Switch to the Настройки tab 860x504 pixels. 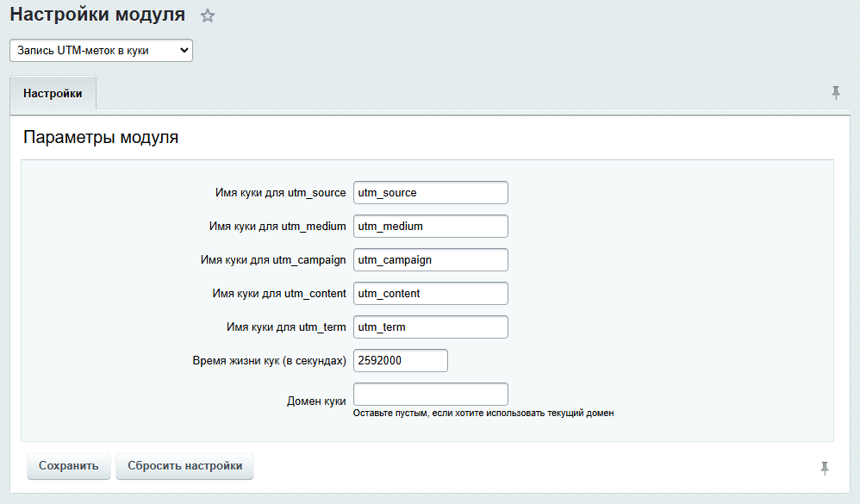pos(53,93)
